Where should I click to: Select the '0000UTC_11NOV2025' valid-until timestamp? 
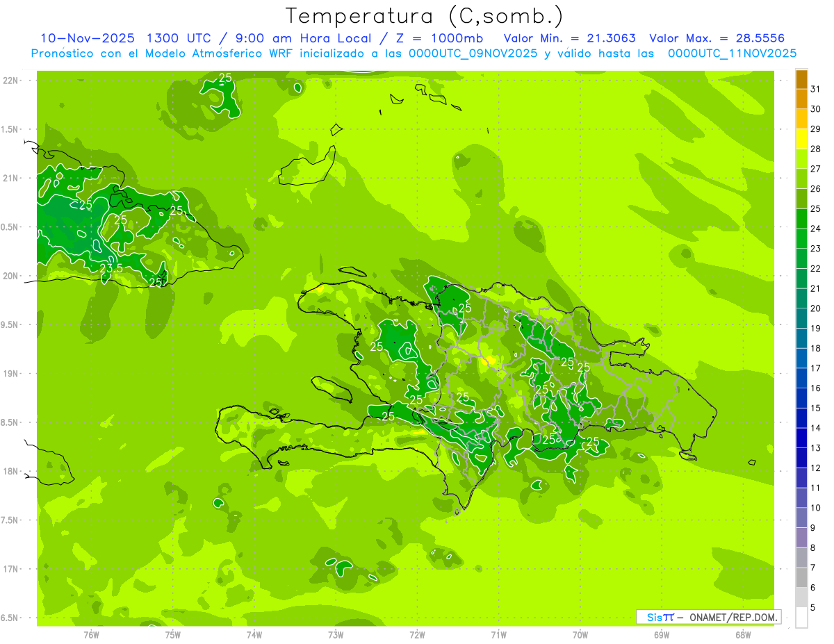[732, 53]
